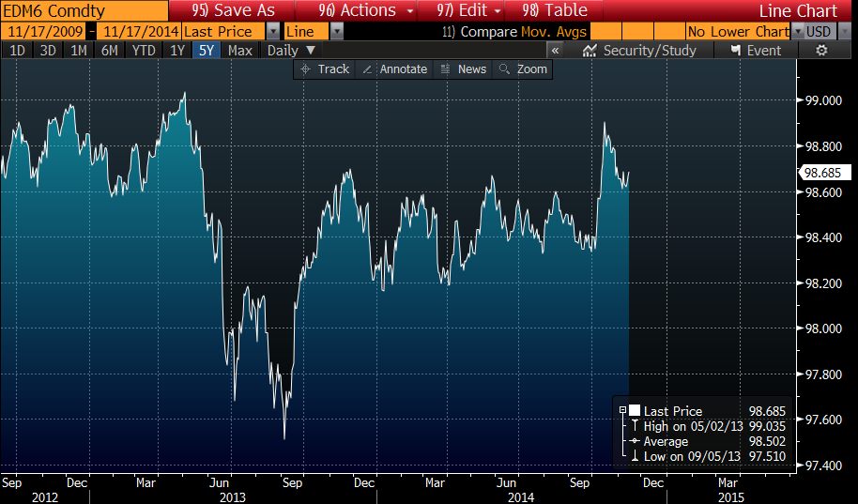Open the 95) Save As menu
The image size is (858, 504).
(x=233, y=10)
